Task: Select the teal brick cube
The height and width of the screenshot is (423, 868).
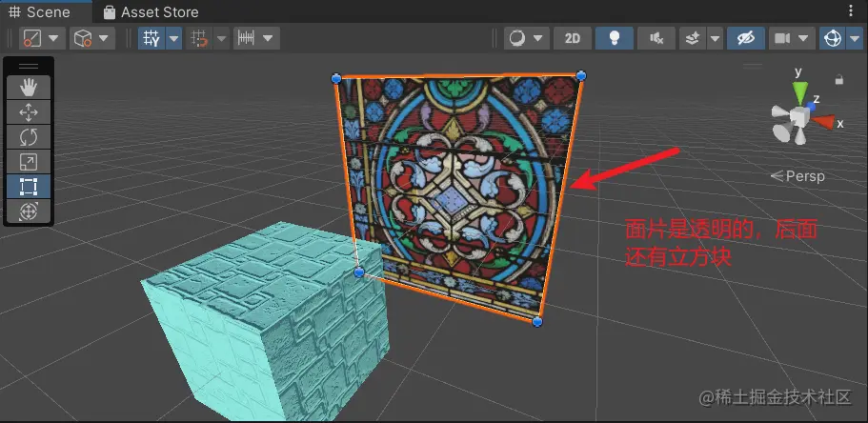Action: coord(265,319)
